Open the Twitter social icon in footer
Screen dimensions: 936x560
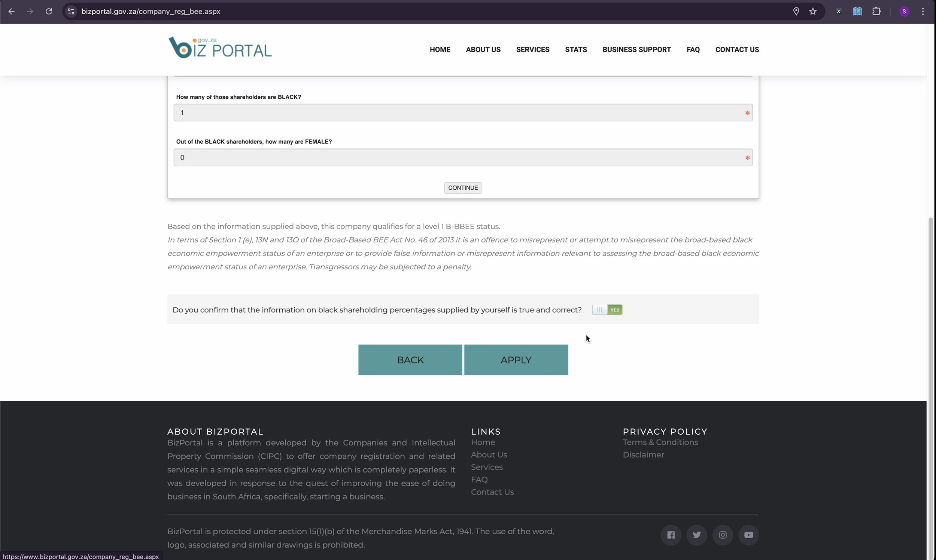pos(697,535)
